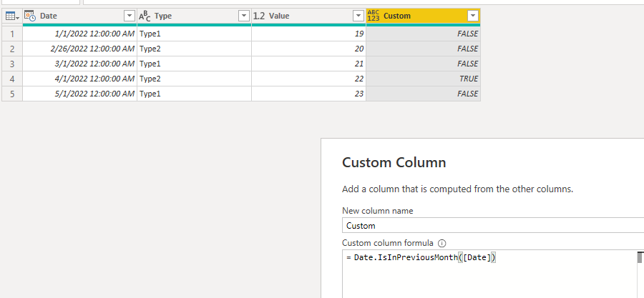
Task: Click the Type1 cell in row 3
Action: 194,64
